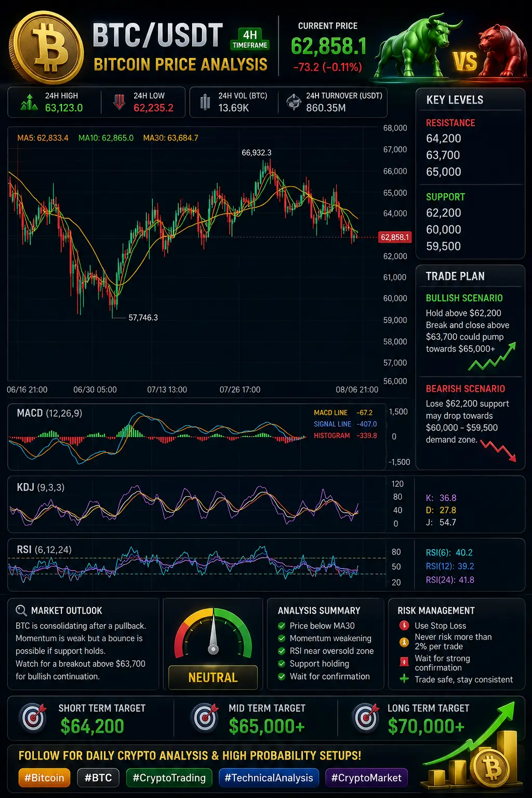Click the 24H Turnover cube icon
This screenshot has width=532, height=798.
point(294,102)
